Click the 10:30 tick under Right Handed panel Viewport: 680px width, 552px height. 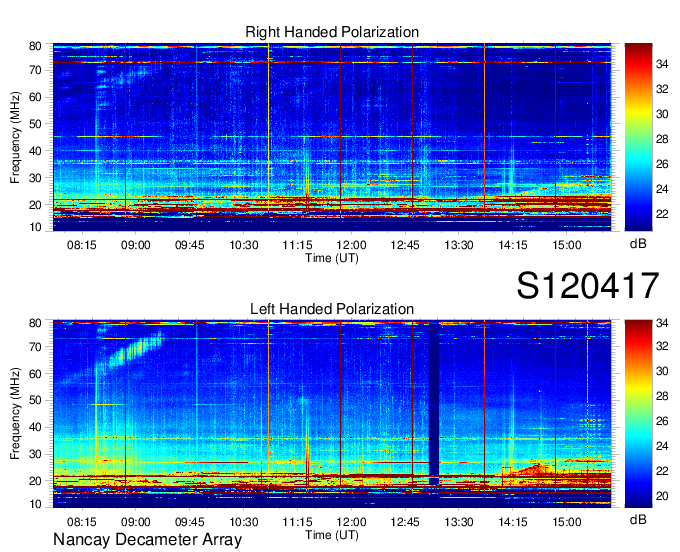coord(243,245)
